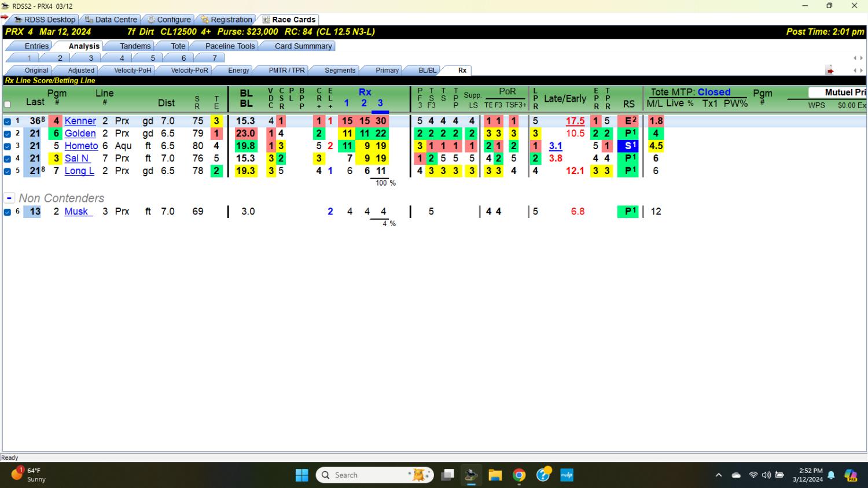Image resolution: width=868 pixels, height=488 pixels.
Task: Open the Kenner horse link
Action: pos(80,121)
